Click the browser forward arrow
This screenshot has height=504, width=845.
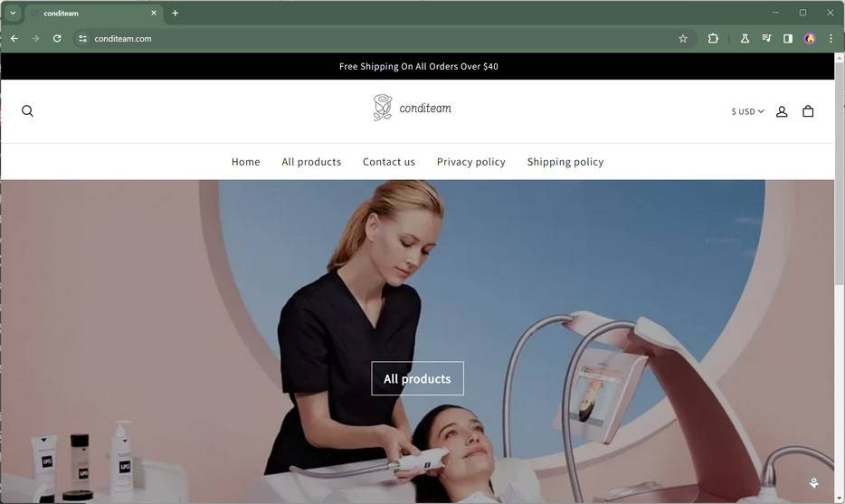pyautogui.click(x=35, y=38)
